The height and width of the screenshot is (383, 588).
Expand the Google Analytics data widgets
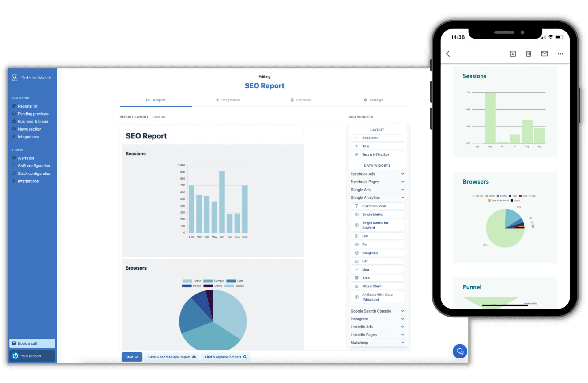(377, 197)
